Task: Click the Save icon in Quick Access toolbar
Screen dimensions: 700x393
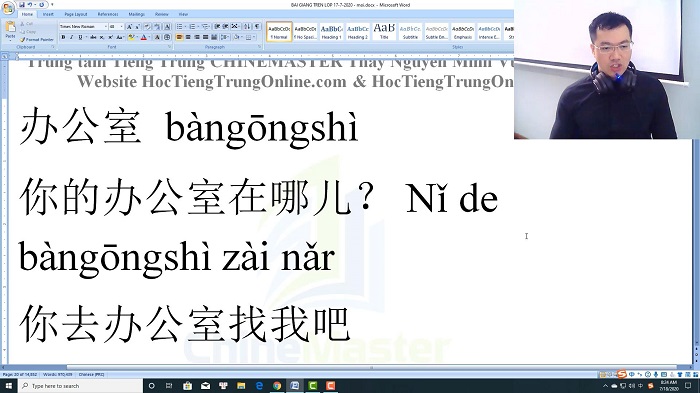Action: [x=21, y=4]
